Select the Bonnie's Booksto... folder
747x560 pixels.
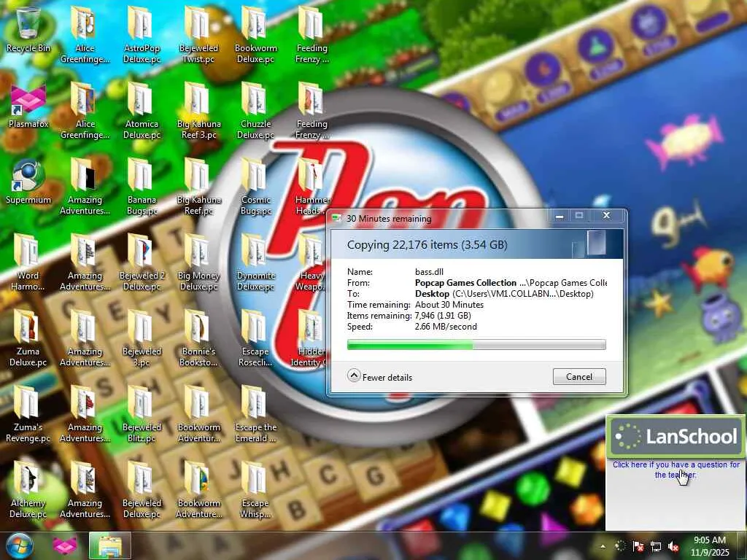[x=198, y=339]
